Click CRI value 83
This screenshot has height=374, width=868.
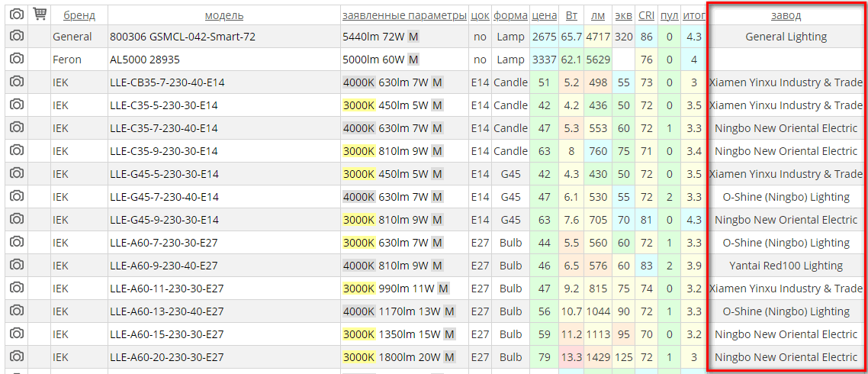[647, 266]
